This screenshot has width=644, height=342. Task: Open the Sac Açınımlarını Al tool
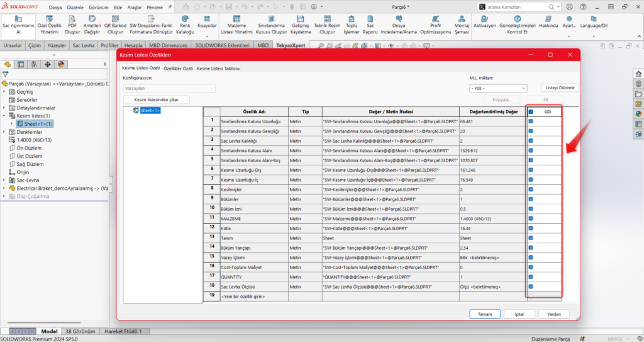(18, 25)
